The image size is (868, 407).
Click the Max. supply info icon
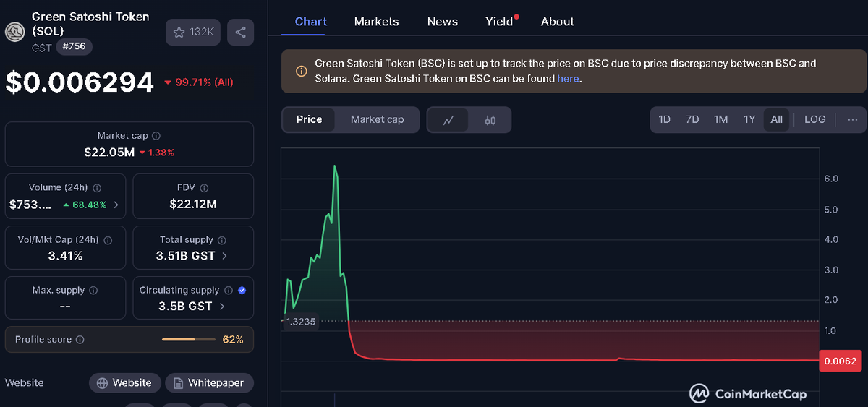[93, 291]
